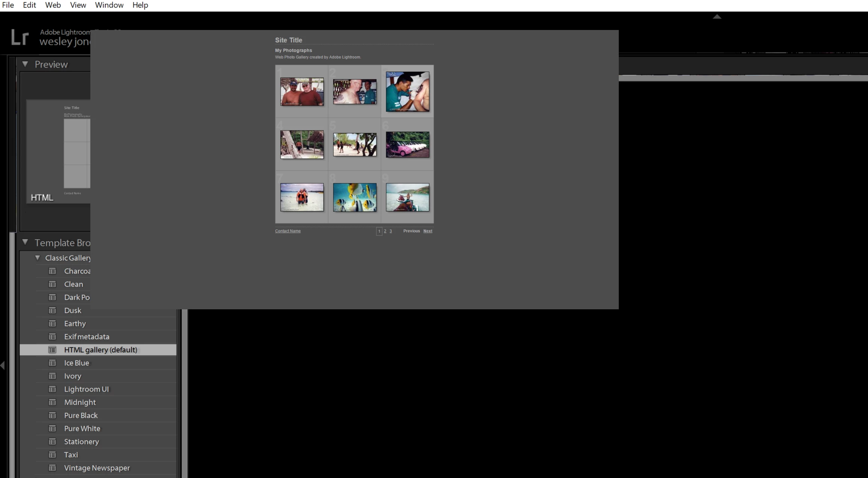Collapse the Template Browser panel
The height and width of the screenshot is (478, 868).
[25, 242]
